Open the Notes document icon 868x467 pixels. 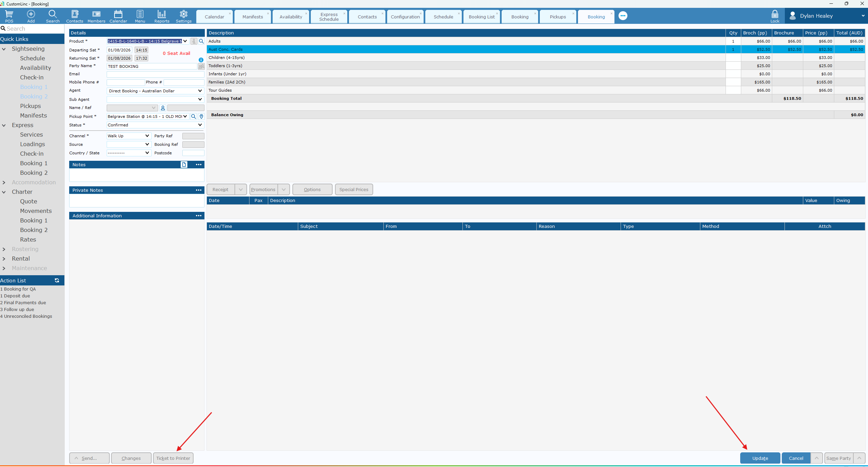tap(184, 165)
